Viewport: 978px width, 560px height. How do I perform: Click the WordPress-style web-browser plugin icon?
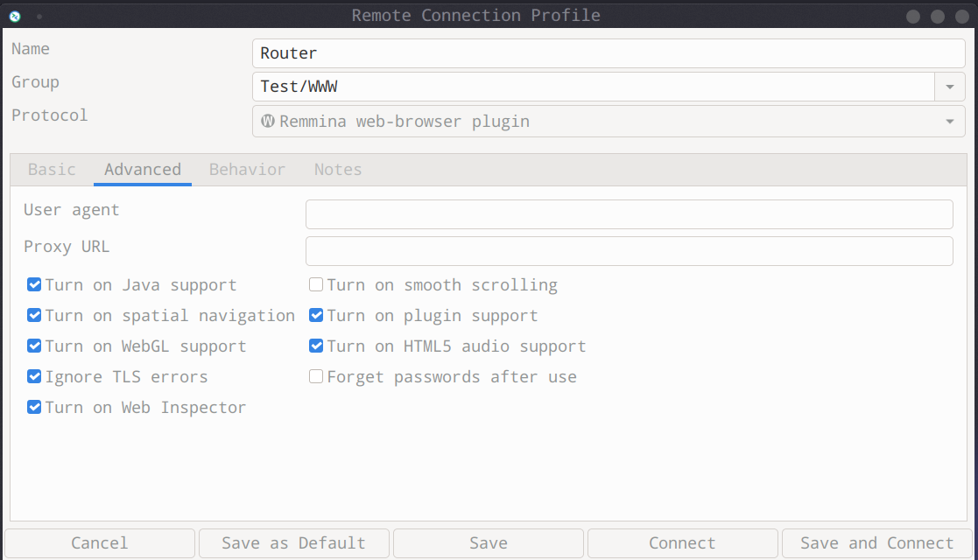269,122
